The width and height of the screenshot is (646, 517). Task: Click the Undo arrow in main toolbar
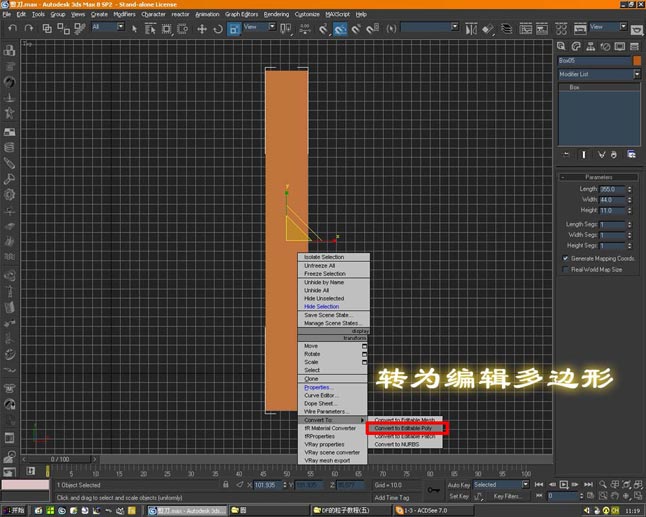pyautogui.click(x=13, y=28)
